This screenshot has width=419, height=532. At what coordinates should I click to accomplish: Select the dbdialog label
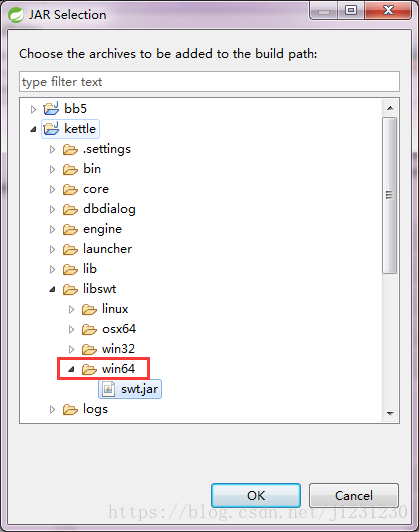click(109, 209)
